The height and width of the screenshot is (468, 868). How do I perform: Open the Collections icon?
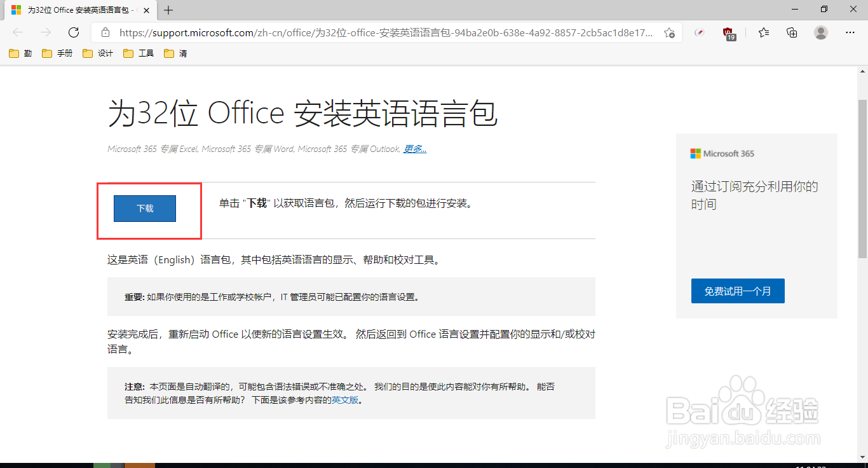pyautogui.click(x=792, y=32)
